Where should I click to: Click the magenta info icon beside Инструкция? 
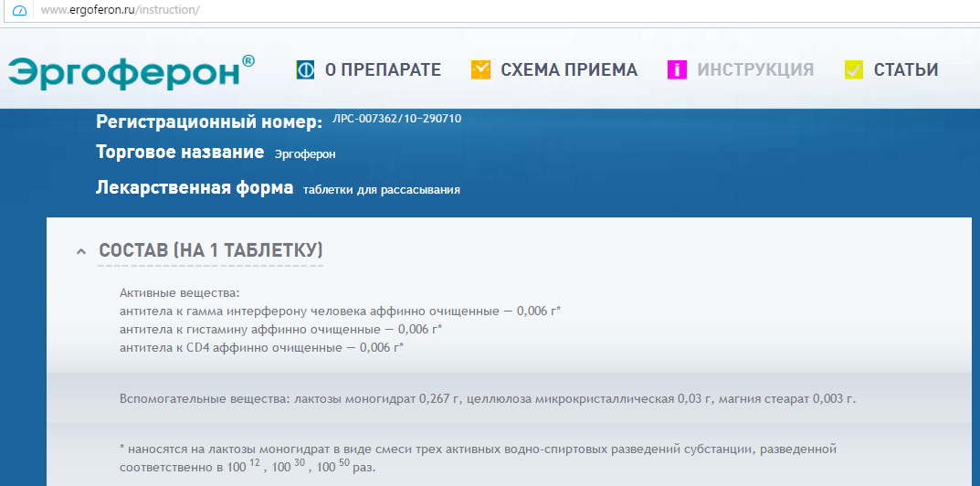click(x=677, y=69)
